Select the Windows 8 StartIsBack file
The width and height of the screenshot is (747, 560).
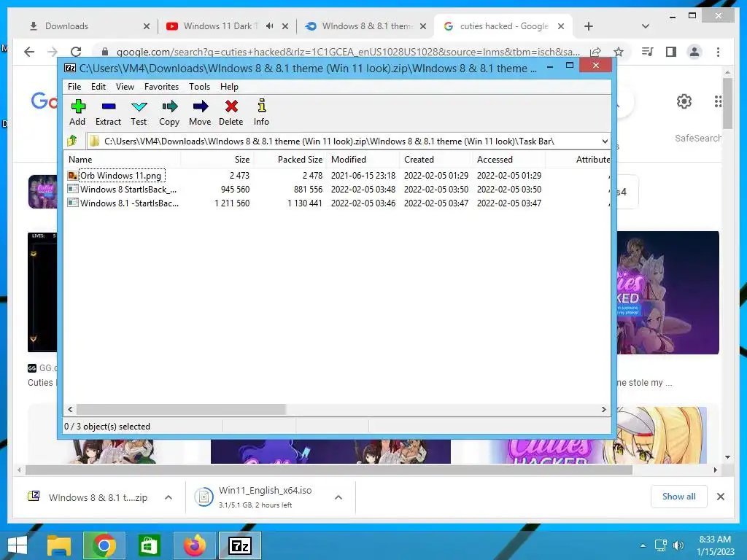(128, 189)
